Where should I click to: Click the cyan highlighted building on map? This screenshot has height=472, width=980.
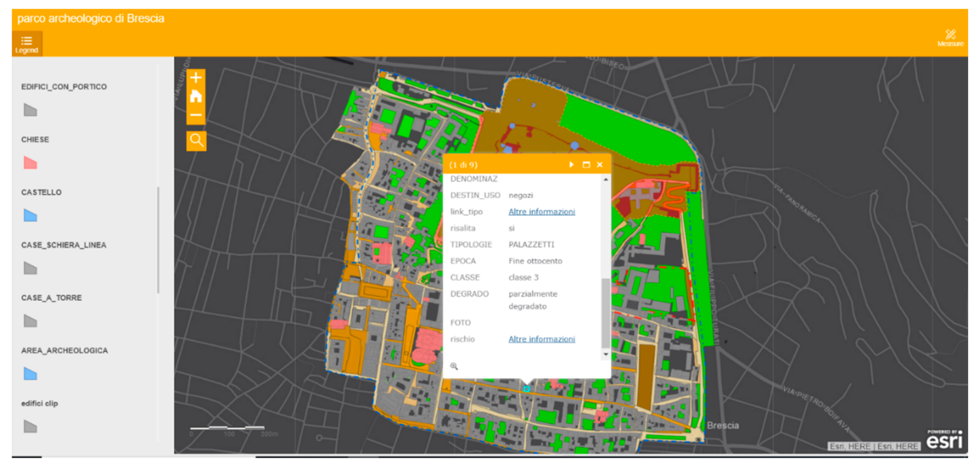click(x=526, y=389)
